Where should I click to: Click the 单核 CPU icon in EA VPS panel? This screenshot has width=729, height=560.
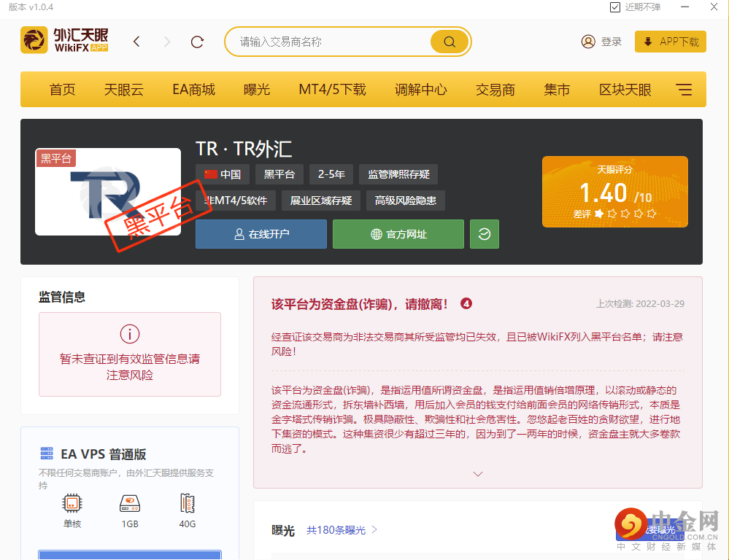point(72,503)
